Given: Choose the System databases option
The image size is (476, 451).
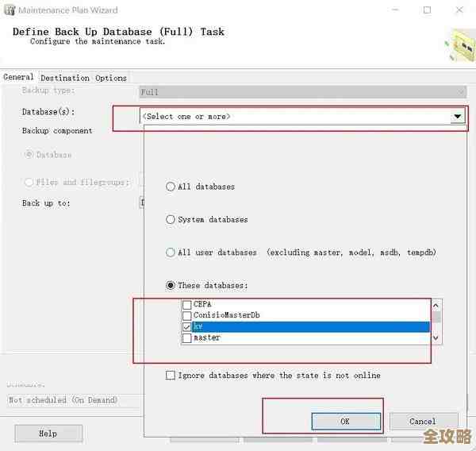Looking at the screenshot, I should click(171, 219).
